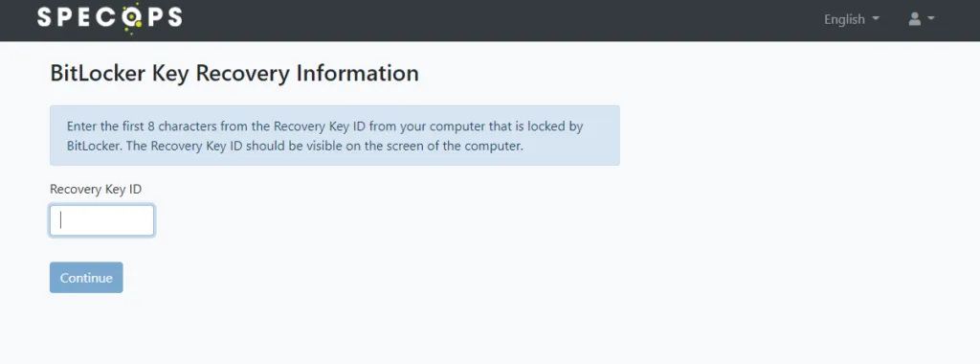Click the caret arrow next to English

[876, 19]
